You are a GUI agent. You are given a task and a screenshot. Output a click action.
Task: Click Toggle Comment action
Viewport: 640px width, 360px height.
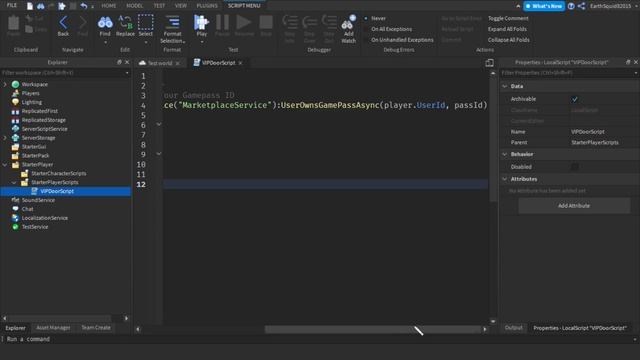tap(508, 18)
